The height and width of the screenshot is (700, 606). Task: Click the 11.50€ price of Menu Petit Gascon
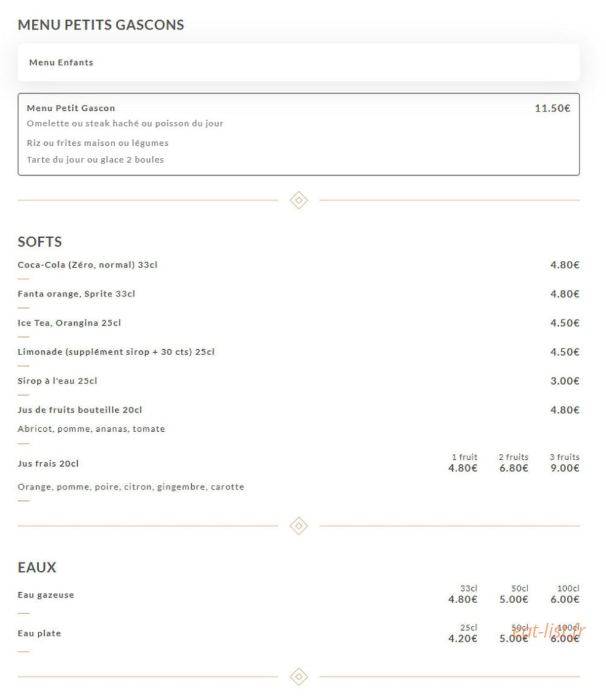tap(553, 108)
